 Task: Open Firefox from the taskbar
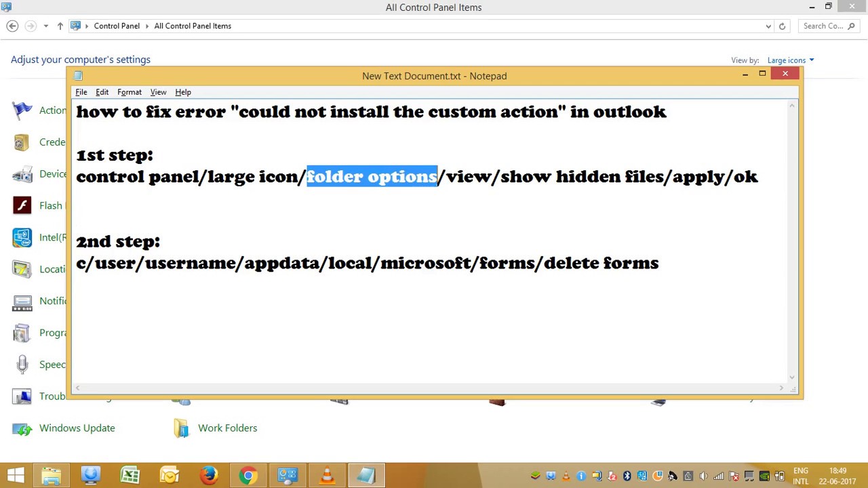208,476
